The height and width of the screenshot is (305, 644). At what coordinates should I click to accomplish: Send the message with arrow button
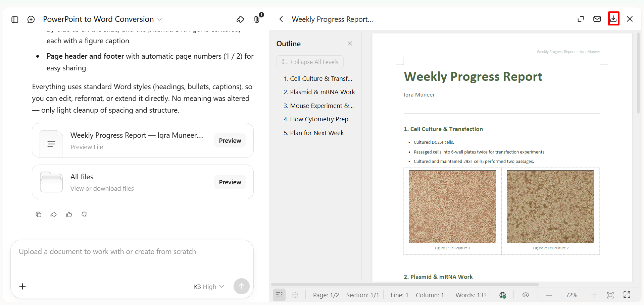[x=242, y=286]
